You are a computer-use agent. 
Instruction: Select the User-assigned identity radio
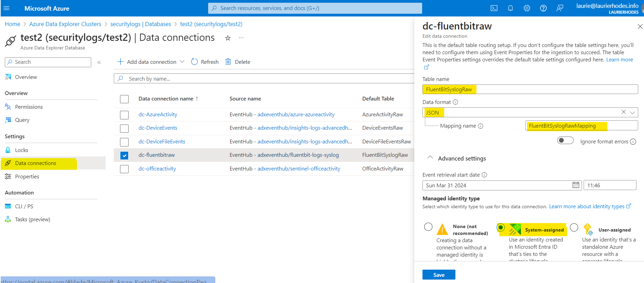click(x=574, y=227)
